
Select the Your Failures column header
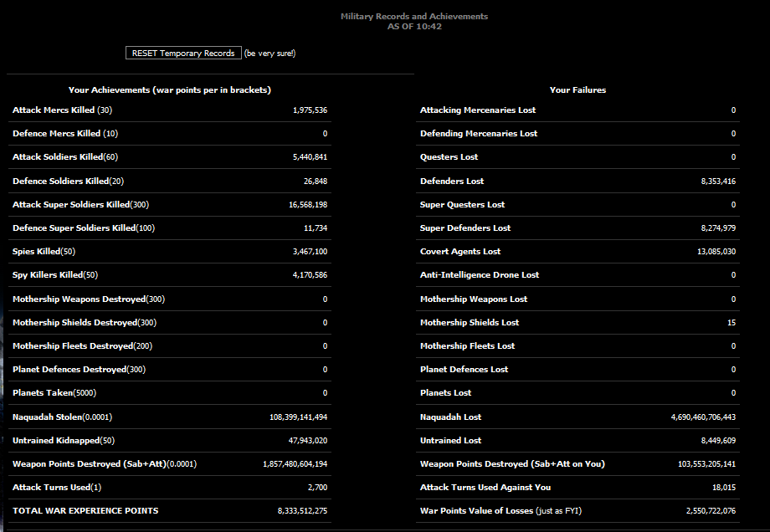pyautogui.click(x=577, y=90)
